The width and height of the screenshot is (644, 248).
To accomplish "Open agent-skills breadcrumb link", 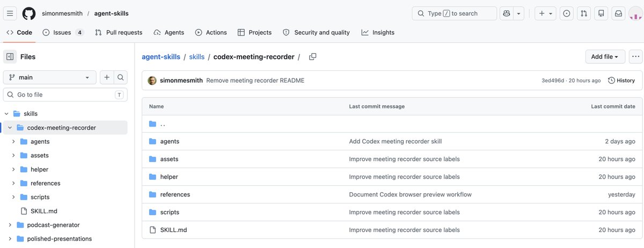I will click(x=161, y=57).
